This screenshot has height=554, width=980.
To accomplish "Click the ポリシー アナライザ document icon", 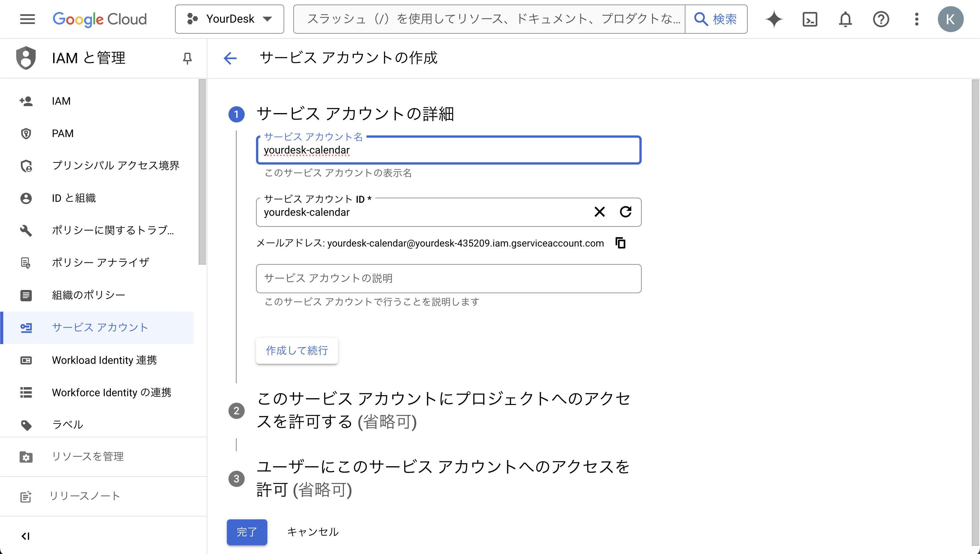I will point(26,263).
